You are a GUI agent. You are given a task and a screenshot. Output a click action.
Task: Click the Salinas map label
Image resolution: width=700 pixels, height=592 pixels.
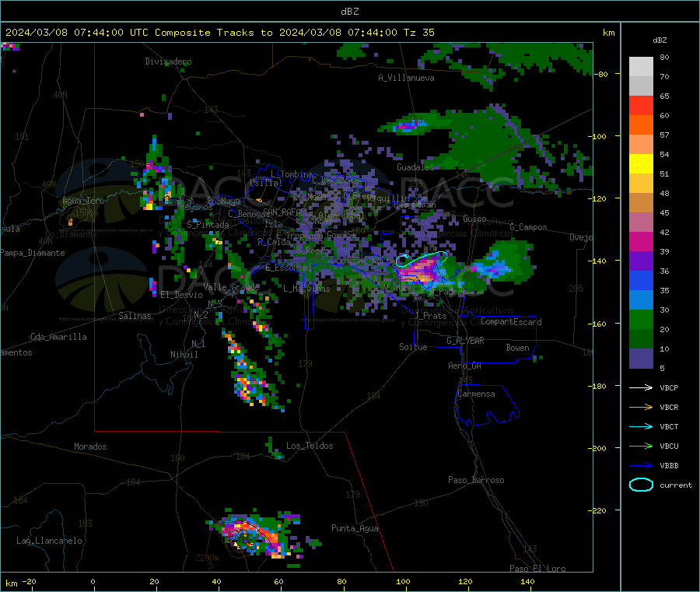click(135, 316)
